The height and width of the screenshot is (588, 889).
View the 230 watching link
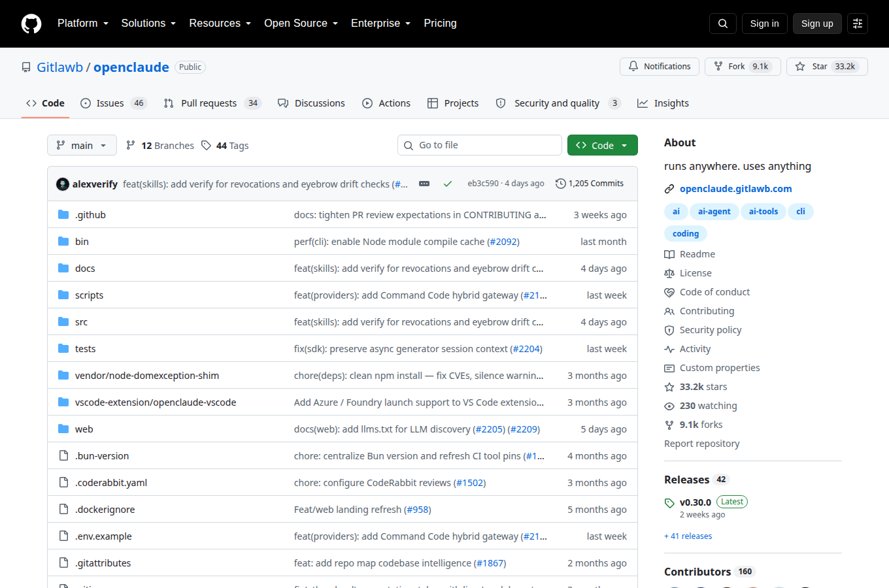pyautogui.click(x=700, y=406)
